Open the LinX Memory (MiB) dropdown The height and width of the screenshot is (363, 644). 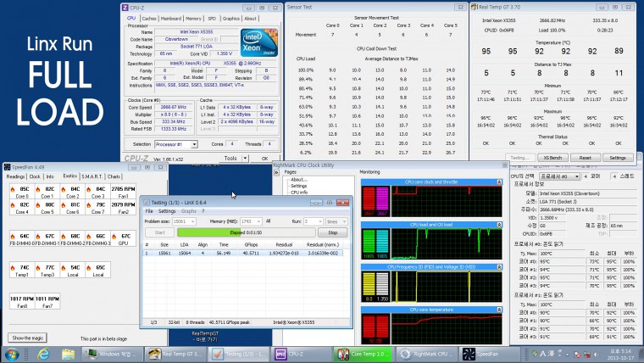pyautogui.click(x=258, y=221)
